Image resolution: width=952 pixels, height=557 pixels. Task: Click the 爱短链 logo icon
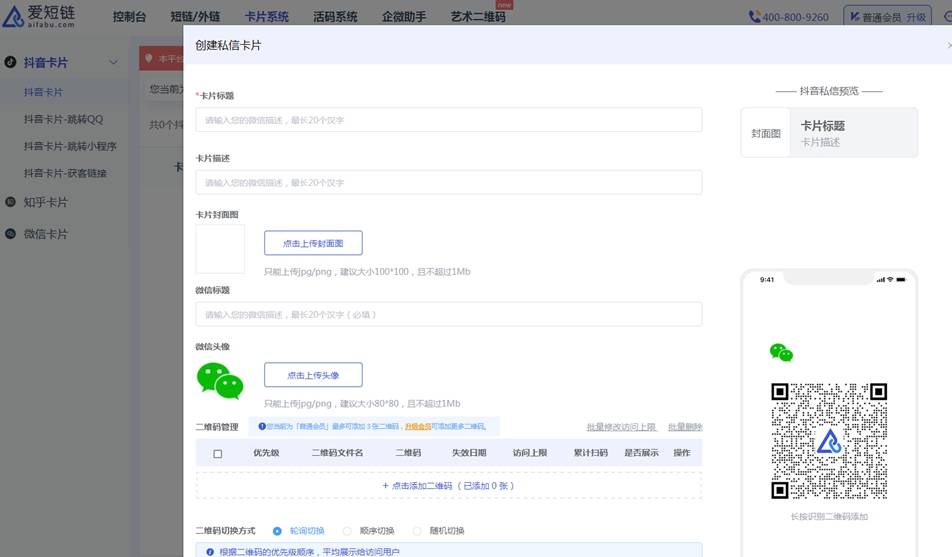click(14, 16)
